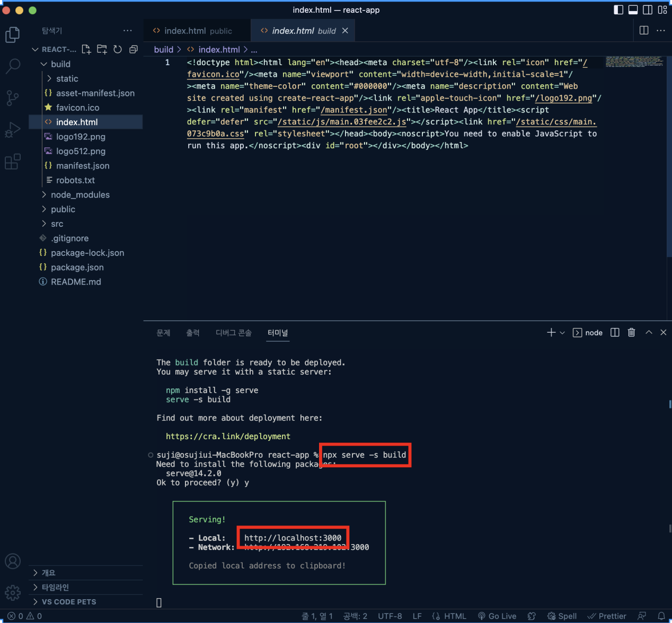
Task: Open logo192.png file
Action: (x=81, y=137)
